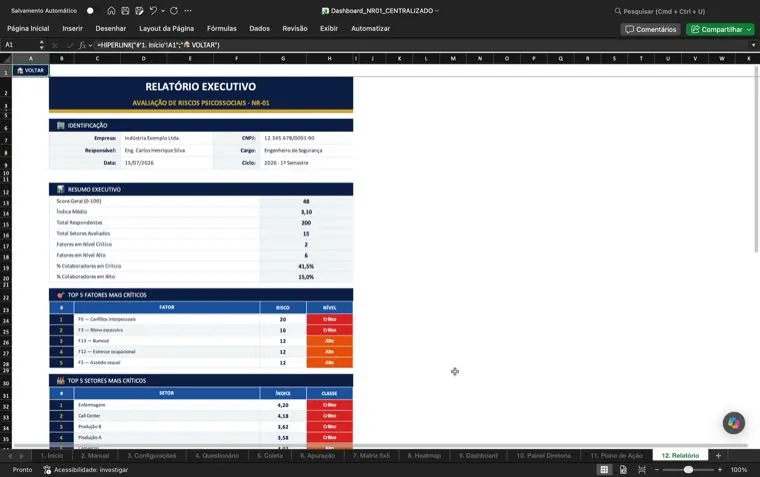The height and width of the screenshot is (477, 760).
Task: Switch to 2. Manual sheet tab
Action: click(95, 456)
